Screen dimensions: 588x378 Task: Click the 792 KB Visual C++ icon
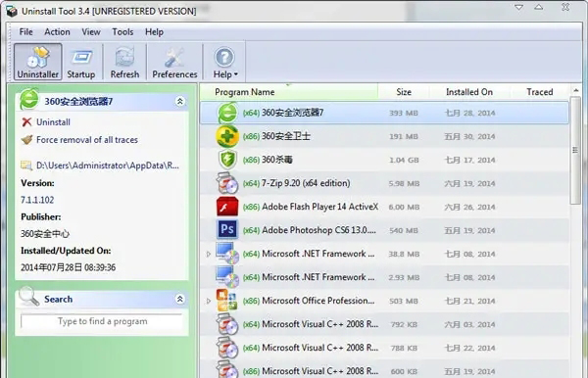tap(227, 324)
